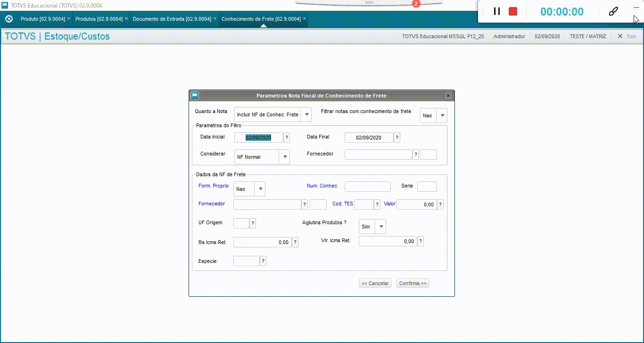Click the Data Inicial date field

258,138
